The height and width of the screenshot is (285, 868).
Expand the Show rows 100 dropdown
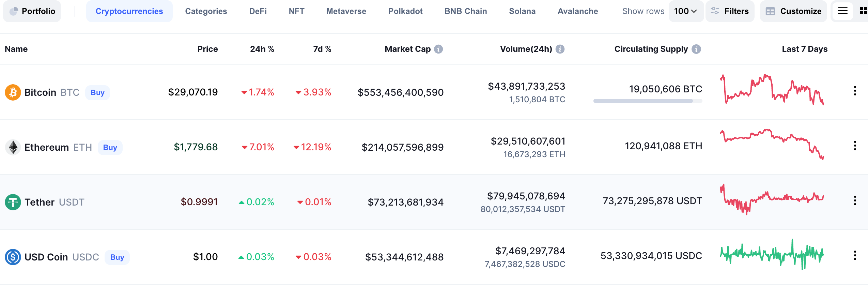pyautogui.click(x=686, y=11)
